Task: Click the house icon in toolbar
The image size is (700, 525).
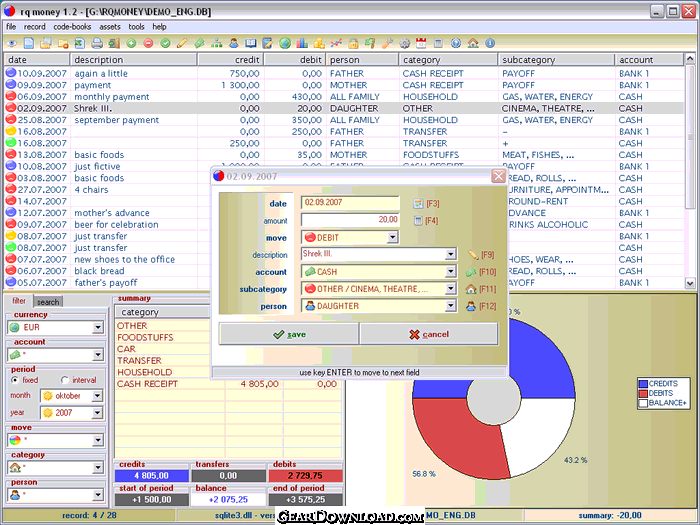Action: click(x=473, y=43)
